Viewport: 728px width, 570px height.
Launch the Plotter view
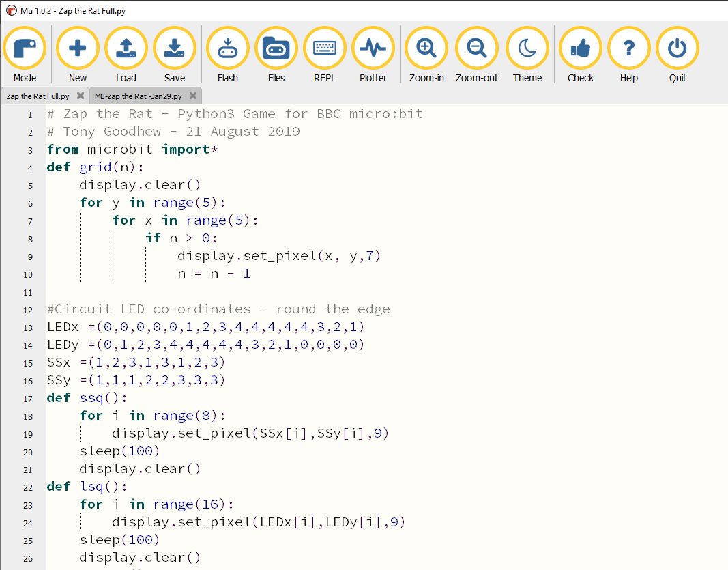373,49
